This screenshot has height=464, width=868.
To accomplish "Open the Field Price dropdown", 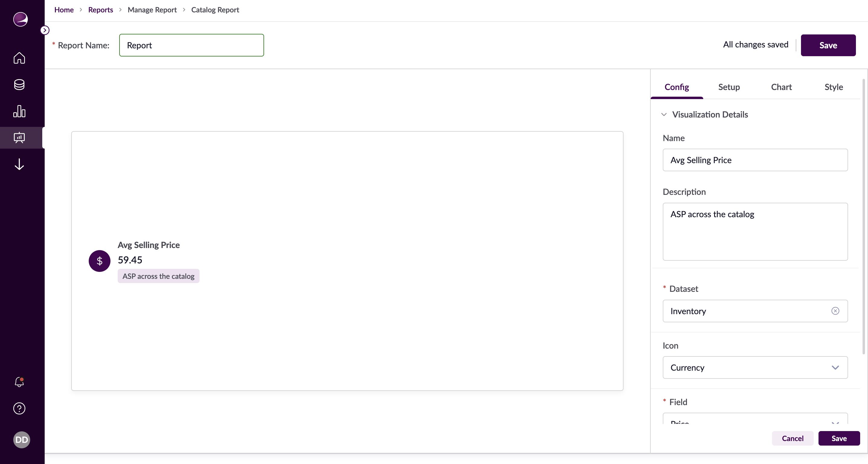I will 755,420.
